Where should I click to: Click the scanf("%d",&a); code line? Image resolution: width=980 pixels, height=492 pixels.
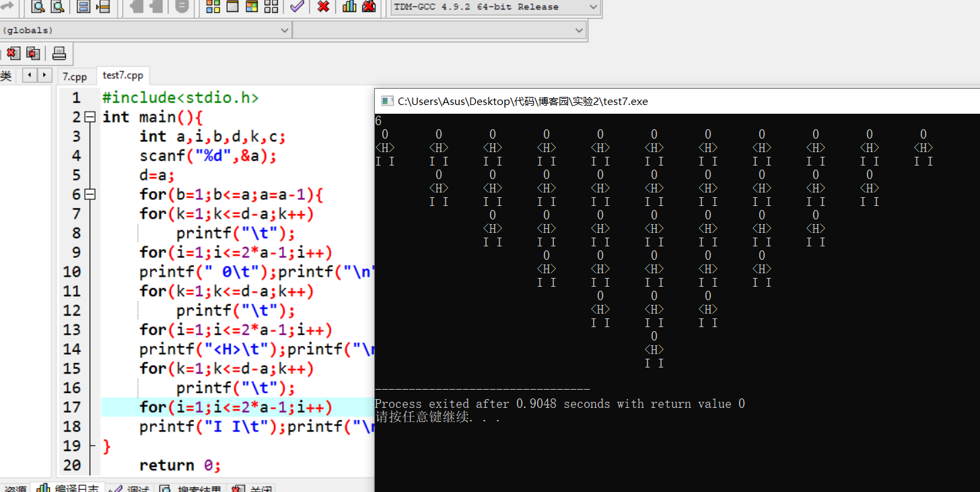[x=208, y=156]
